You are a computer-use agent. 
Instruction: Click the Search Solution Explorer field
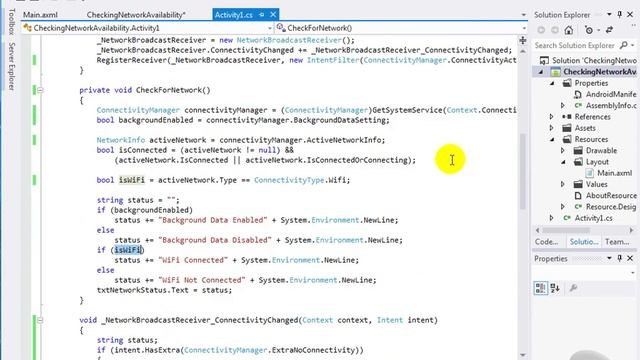tap(574, 45)
